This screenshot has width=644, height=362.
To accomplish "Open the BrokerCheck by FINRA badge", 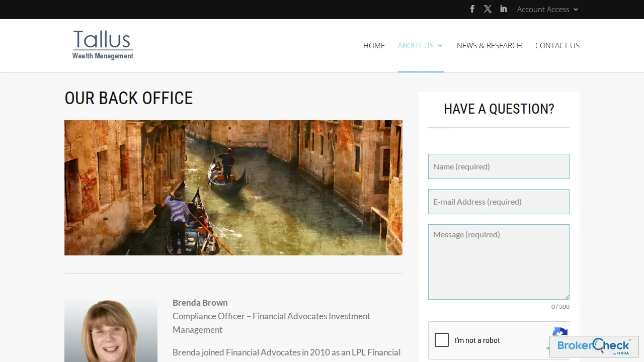I will [x=594, y=346].
